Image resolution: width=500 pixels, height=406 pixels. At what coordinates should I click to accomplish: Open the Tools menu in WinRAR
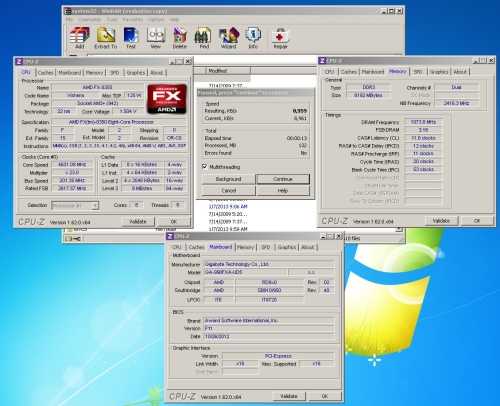[112, 20]
